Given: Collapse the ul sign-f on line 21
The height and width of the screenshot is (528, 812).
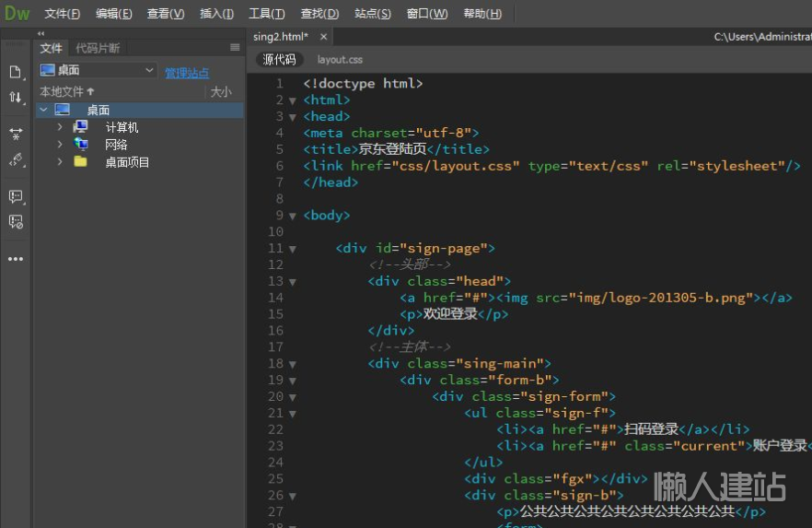Looking at the screenshot, I should [x=293, y=414].
